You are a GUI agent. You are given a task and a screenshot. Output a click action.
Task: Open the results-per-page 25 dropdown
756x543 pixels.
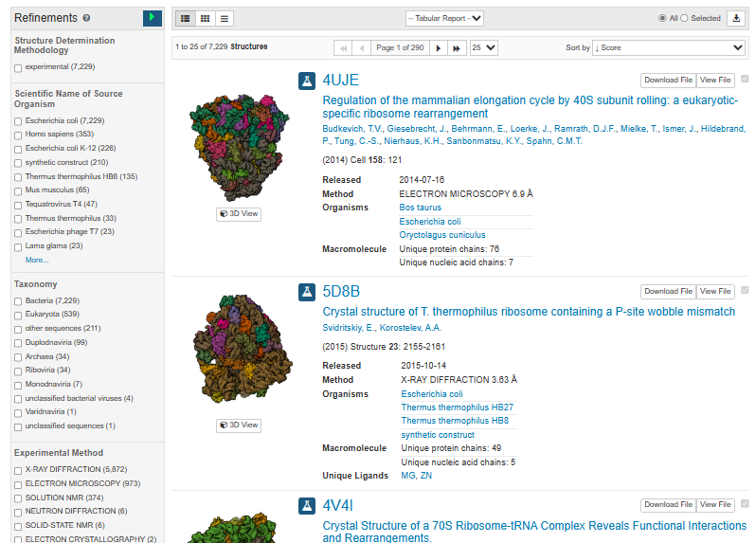483,47
